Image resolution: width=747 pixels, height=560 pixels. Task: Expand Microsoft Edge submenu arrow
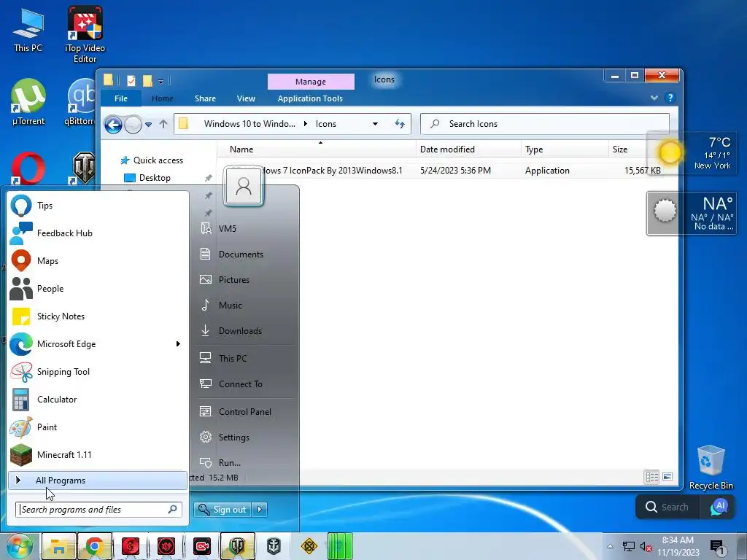coord(178,344)
